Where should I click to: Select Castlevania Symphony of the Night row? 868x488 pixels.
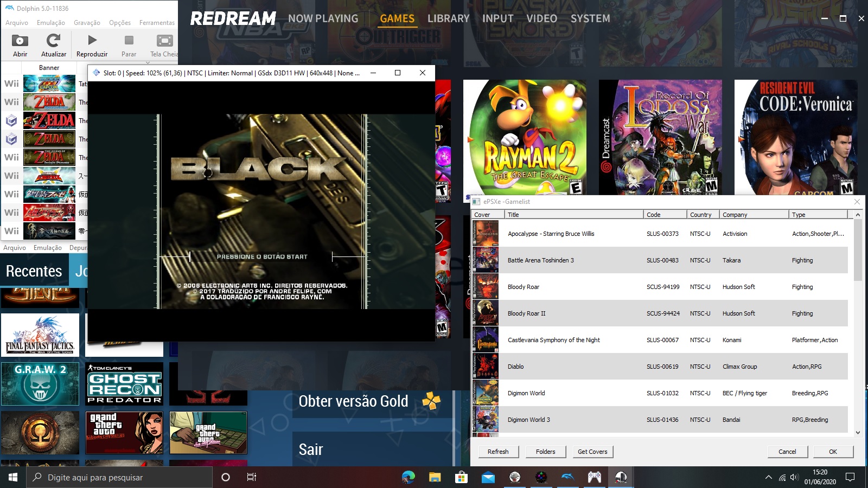pos(553,340)
